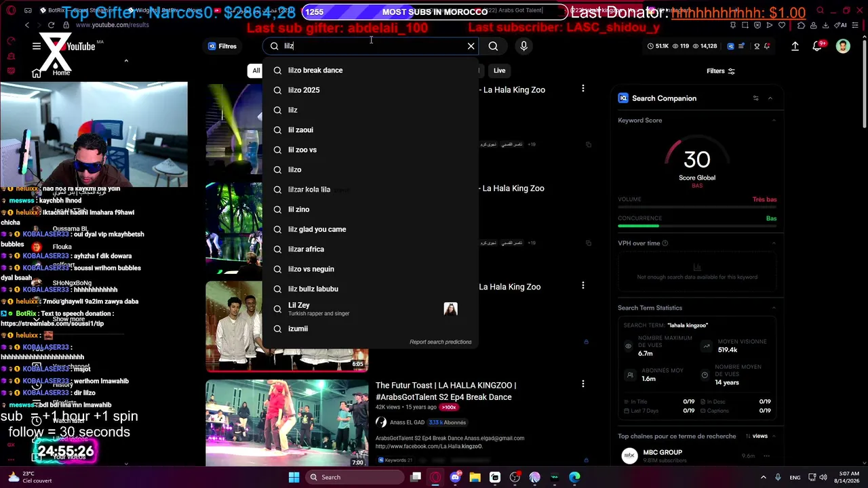Select "lilz bullz labubu" from suggestions

(370, 289)
